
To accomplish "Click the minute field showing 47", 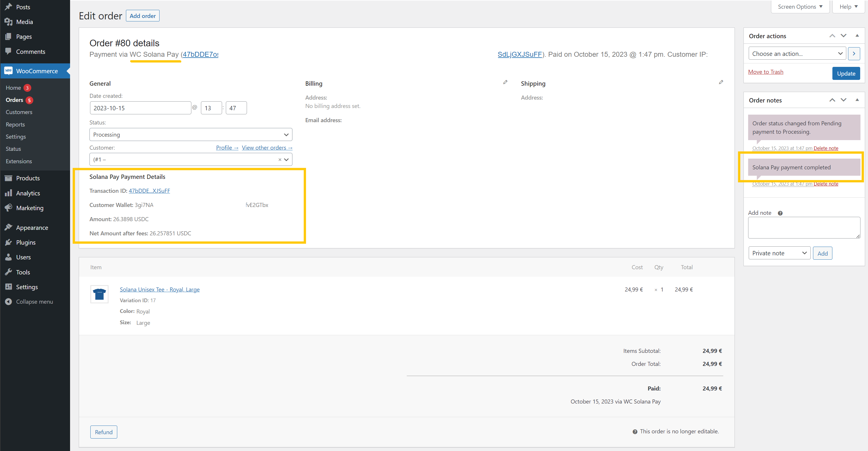I will [236, 108].
